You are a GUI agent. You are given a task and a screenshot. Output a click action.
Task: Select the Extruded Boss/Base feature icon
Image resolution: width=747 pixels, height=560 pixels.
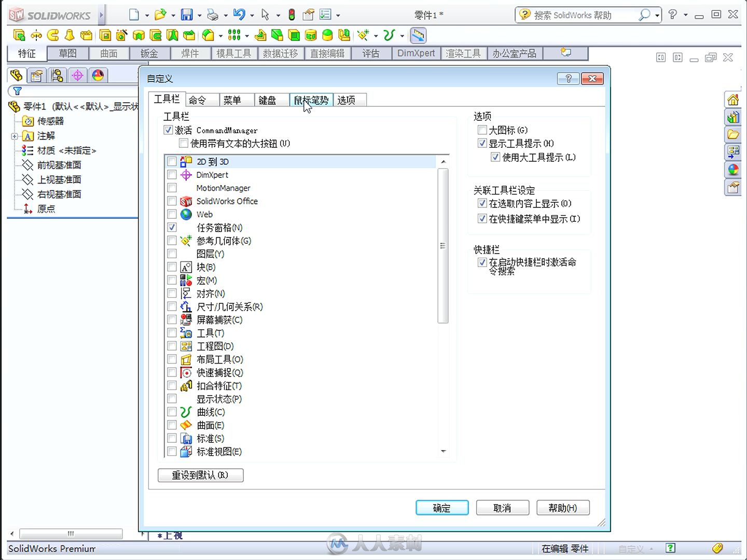coord(19,35)
